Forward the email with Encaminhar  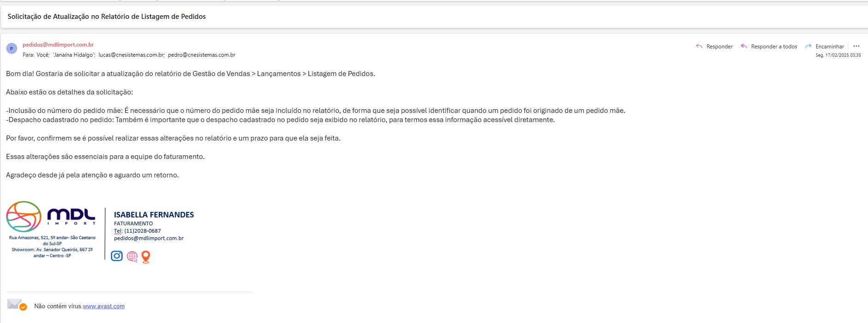pyautogui.click(x=825, y=47)
